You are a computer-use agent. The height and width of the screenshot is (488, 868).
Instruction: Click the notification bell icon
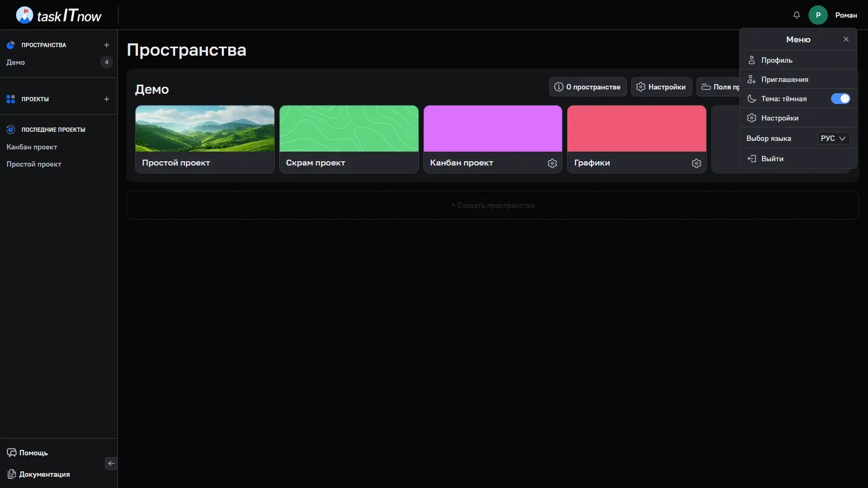click(x=796, y=15)
